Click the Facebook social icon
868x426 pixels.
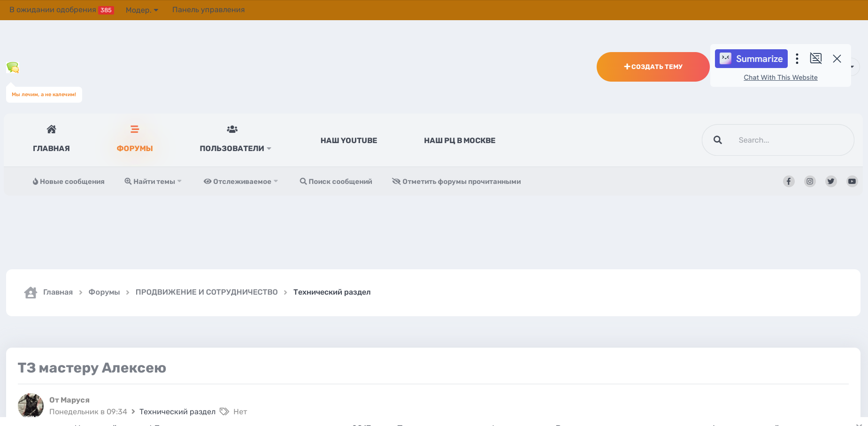(x=789, y=181)
